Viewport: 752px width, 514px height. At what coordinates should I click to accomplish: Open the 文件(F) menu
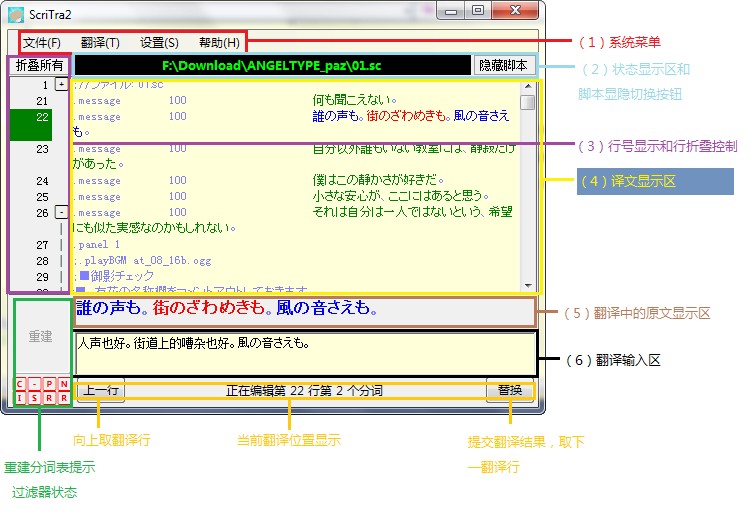(42, 43)
